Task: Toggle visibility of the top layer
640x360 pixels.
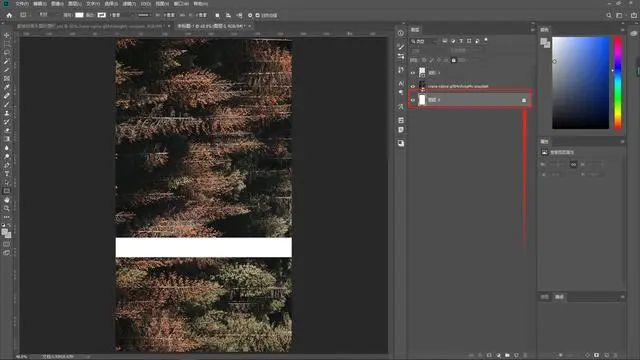Action: pyautogui.click(x=413, y=73)
